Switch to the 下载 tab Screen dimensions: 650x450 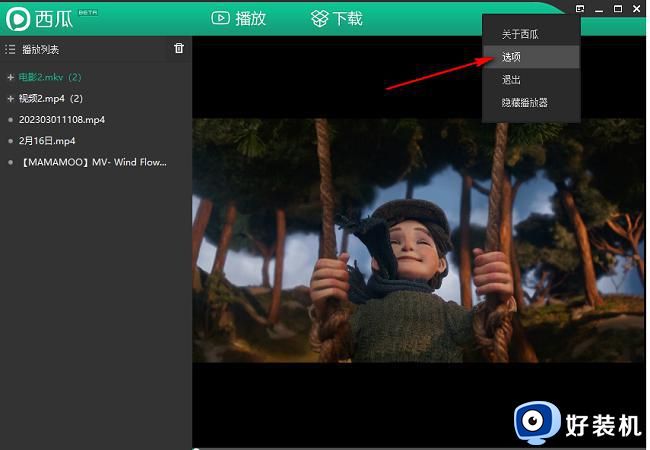coord(337,18)
